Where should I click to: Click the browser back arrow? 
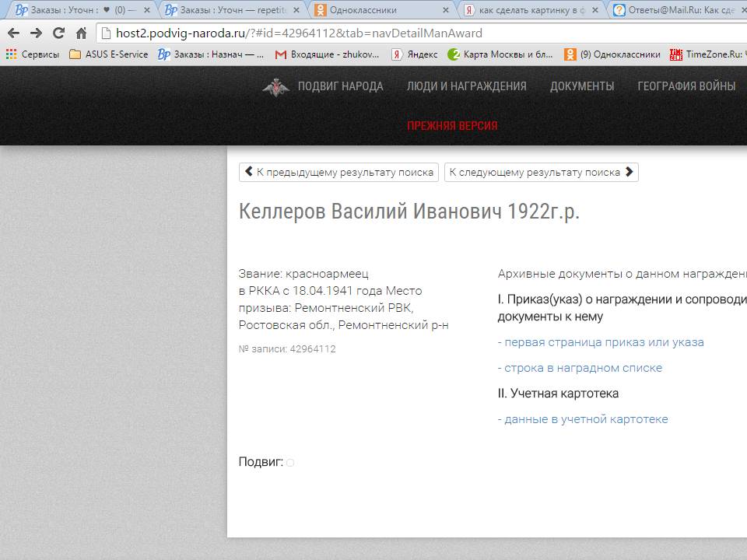coord(13,33)
